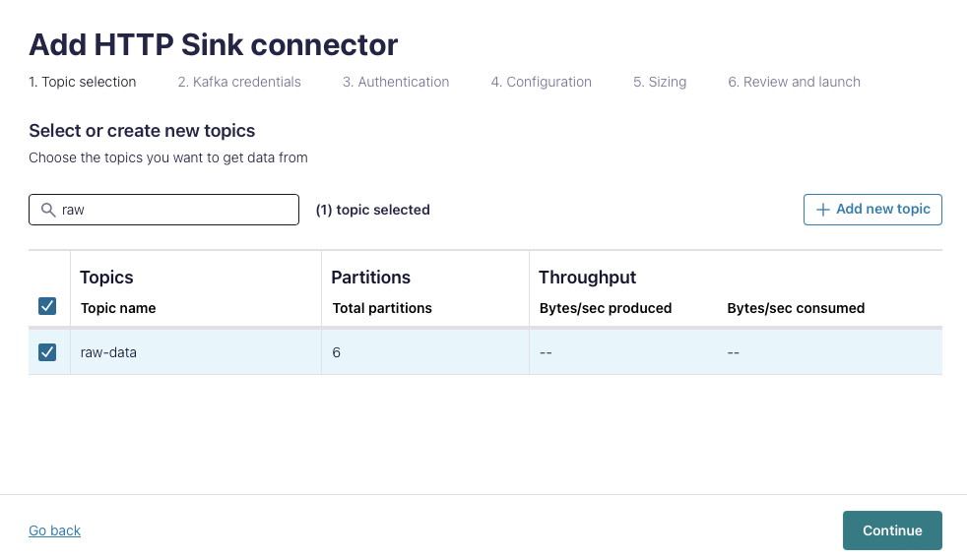Click the Bytes/sec produced column header
This screenshot has height=560, width=967.
606,308
